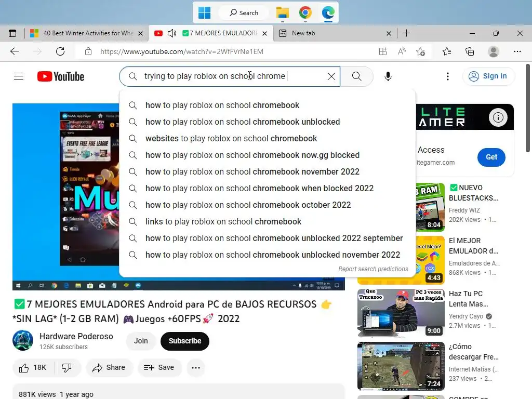Go back with the browser back arrow
Screen dimensions: 532x399
[15, 51]
